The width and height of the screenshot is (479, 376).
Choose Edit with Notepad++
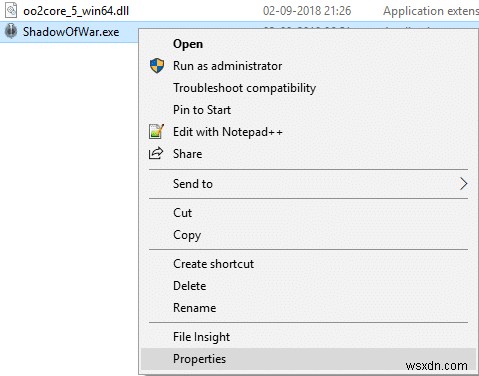[308, 132]
